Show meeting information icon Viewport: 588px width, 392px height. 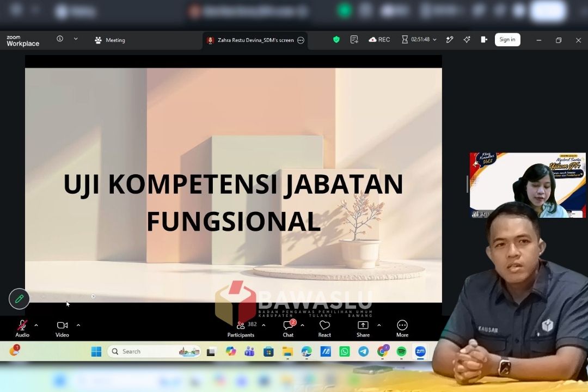(x=60, y=39)
